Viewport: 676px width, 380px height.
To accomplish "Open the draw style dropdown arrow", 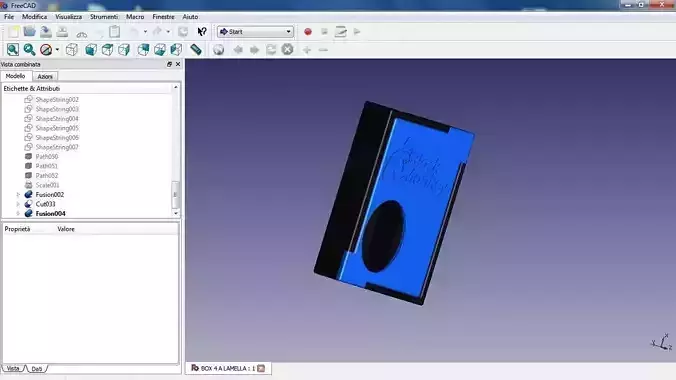I will [x=57, y=50].
